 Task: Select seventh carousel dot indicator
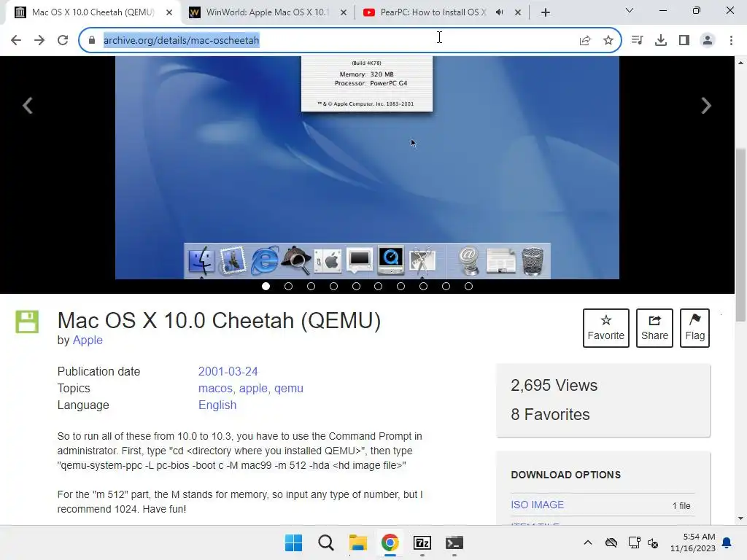[400, 286]
